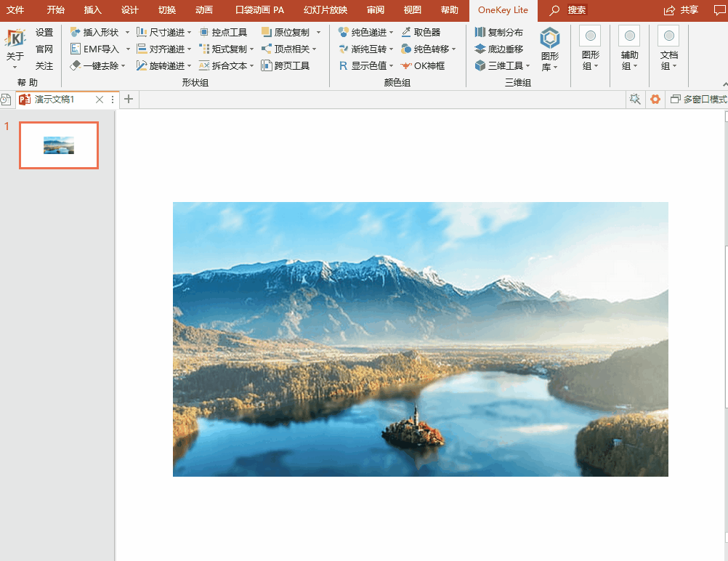This screenshot has height=561, width=728.
Task: Expand the 一键去除 dropdown arrow
Action: tap(123, 66)
